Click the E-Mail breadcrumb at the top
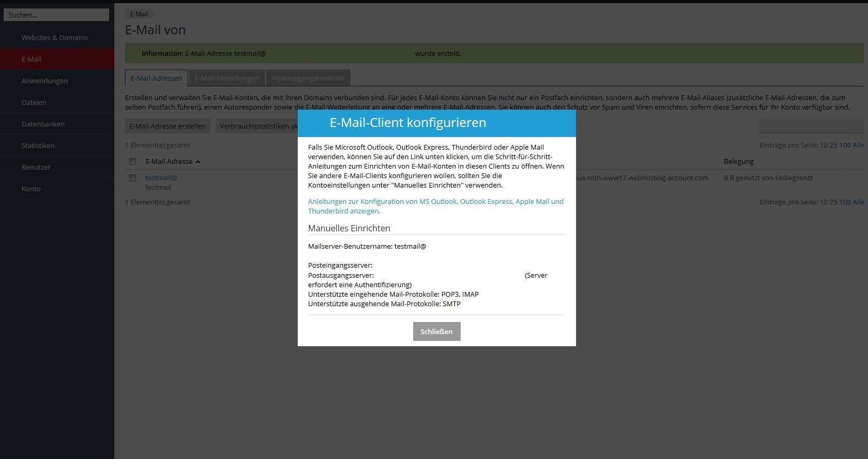The image size is (868, 459). coord(139,14)
